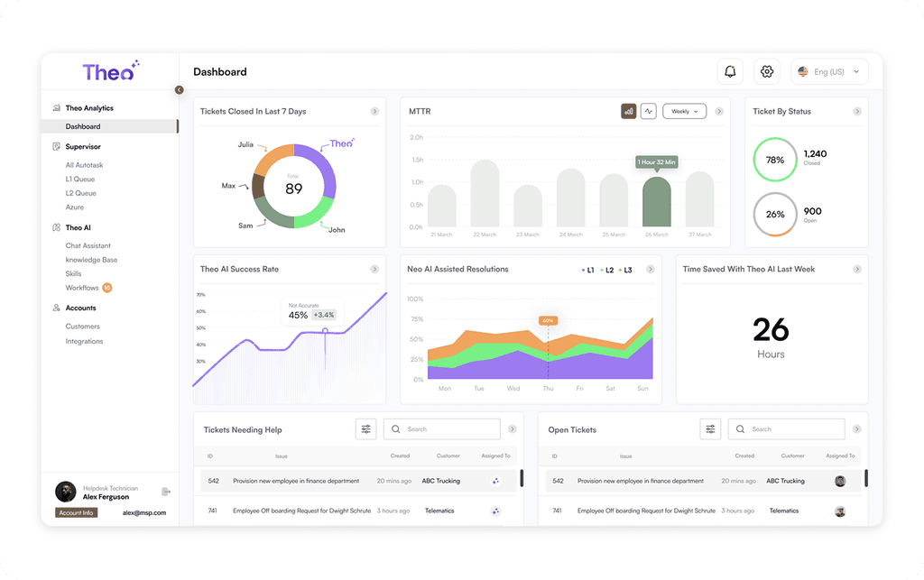The image size is (924, 580).
Task: Click the Account Info button
Action: pos(76,513)
